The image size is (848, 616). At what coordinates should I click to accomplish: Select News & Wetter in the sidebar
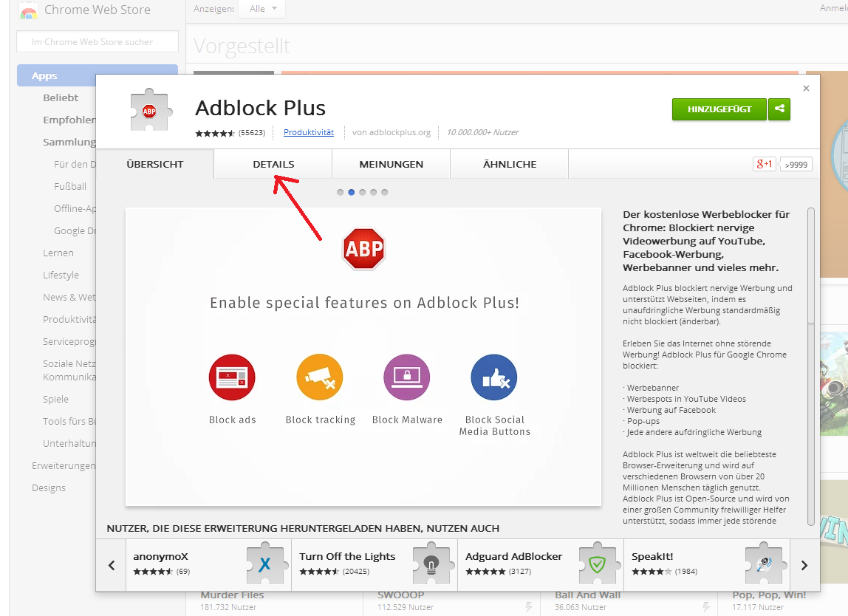click(69, 297)
